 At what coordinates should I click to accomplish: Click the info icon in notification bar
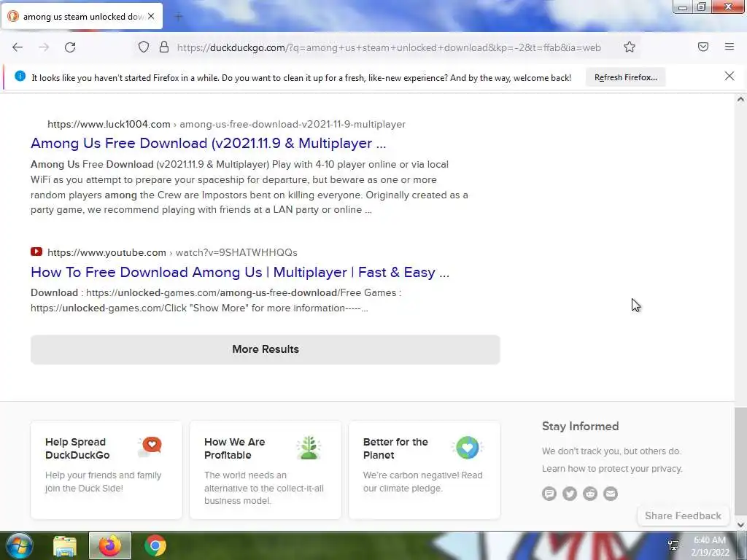[x=20, y=76]
